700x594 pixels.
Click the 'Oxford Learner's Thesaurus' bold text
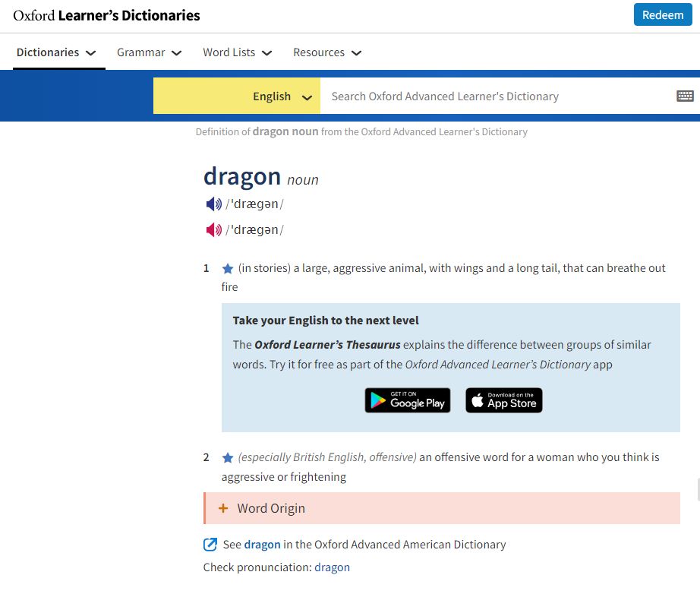(327, 345)
